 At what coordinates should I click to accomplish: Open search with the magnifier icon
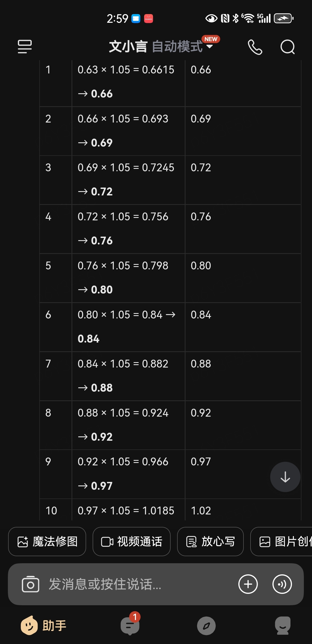click(x=287, y=47)
